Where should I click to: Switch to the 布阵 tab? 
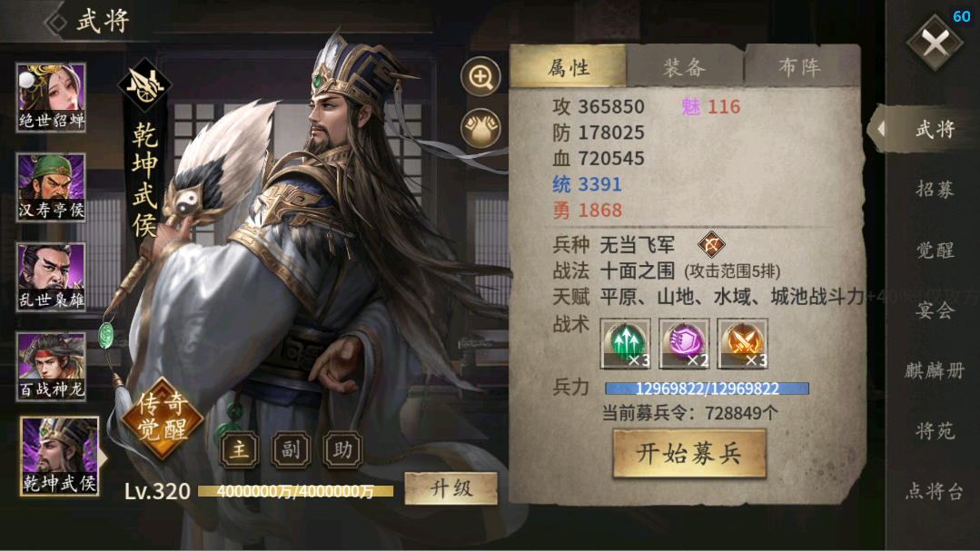800,66
